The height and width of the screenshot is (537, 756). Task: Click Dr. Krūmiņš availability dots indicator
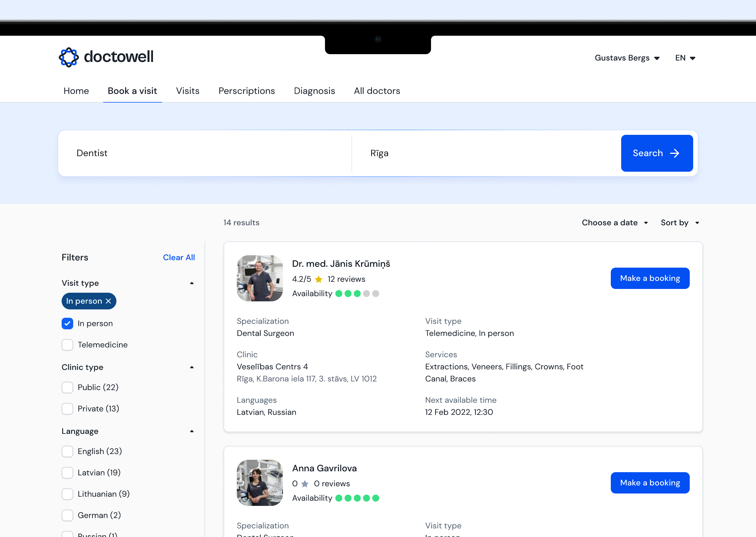(x=357, y=294)
